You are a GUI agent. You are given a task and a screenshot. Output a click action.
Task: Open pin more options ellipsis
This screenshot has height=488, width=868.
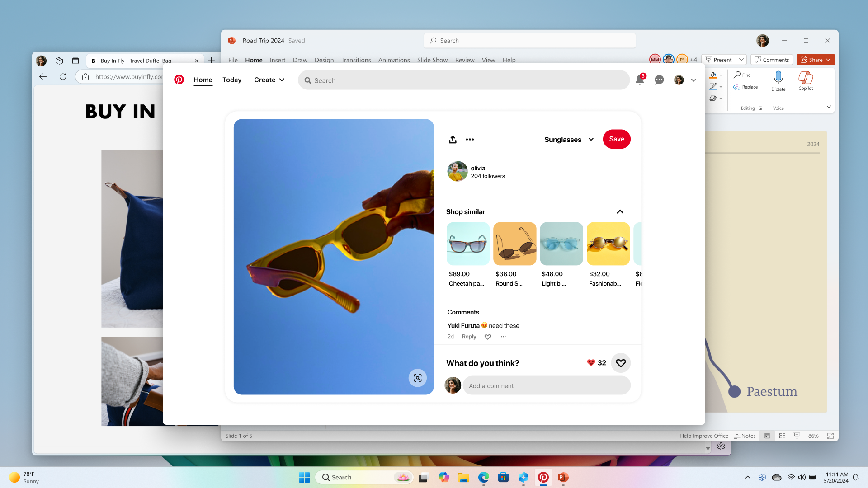[470, 139]
